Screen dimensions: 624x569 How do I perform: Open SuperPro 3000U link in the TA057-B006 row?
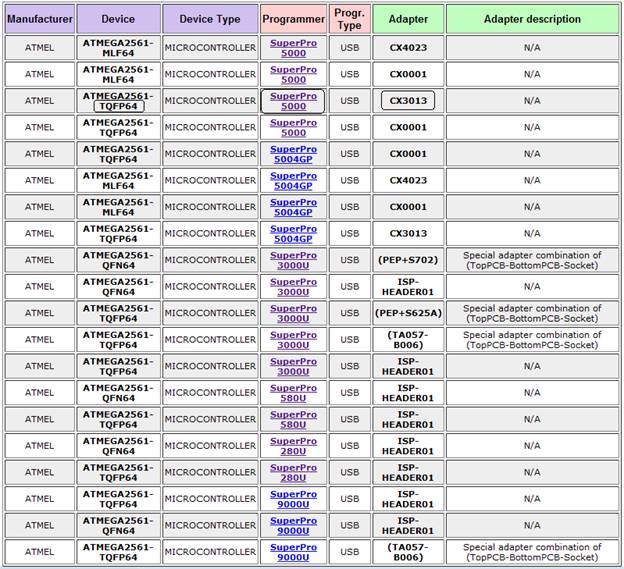tap(293, 340)
